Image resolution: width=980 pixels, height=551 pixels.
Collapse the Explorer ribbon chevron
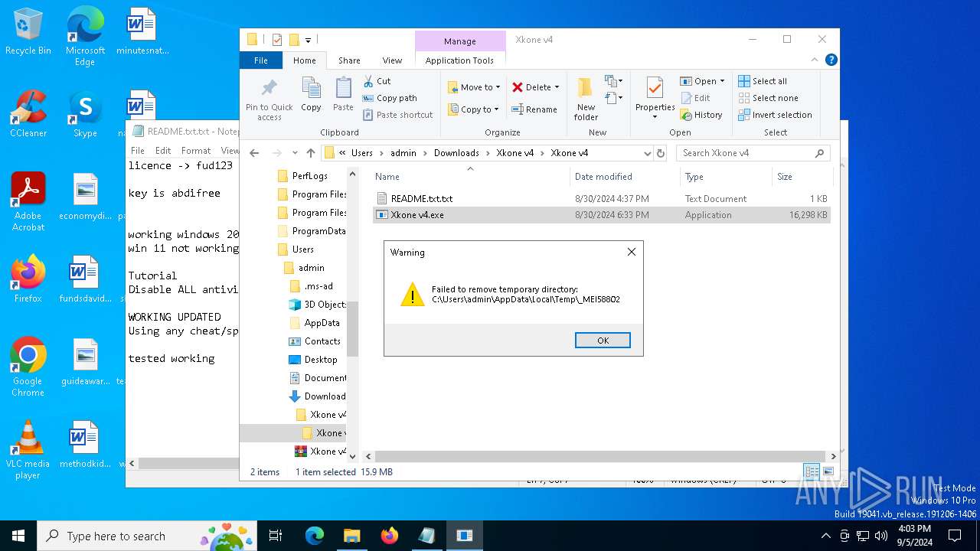tap(815, 60)
